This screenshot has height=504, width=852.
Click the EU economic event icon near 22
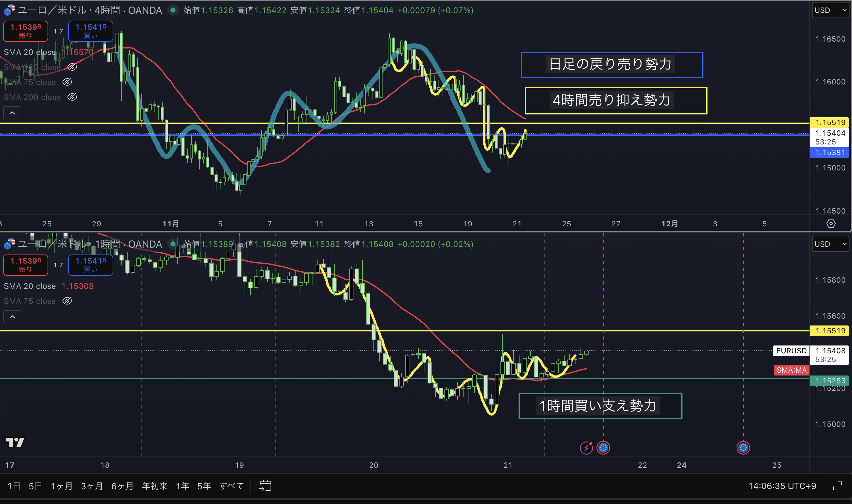pyautogui.click(x=603, y=448)
